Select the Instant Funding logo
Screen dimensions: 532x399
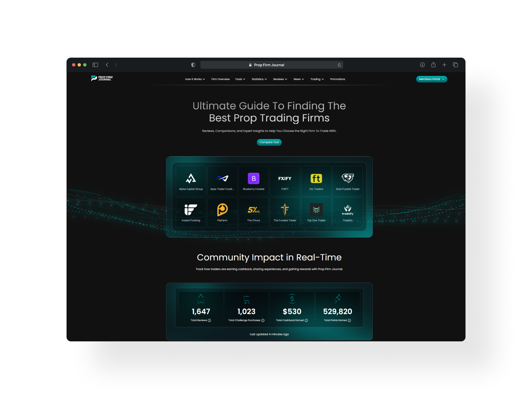191,210
